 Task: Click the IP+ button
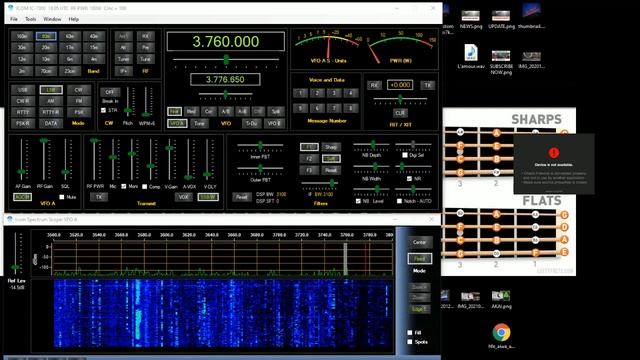tap(123, 71)
